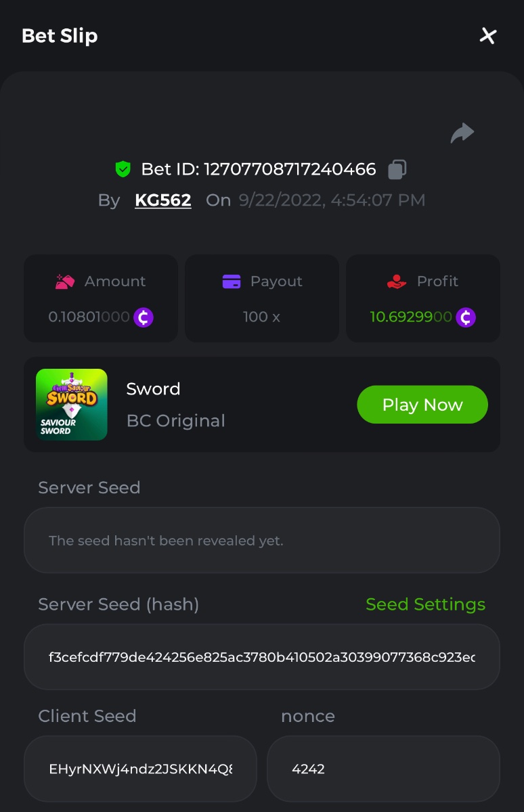Screen dimensions: 524x812
Task: Click the Server Seed field
Action: click(261, 541)
